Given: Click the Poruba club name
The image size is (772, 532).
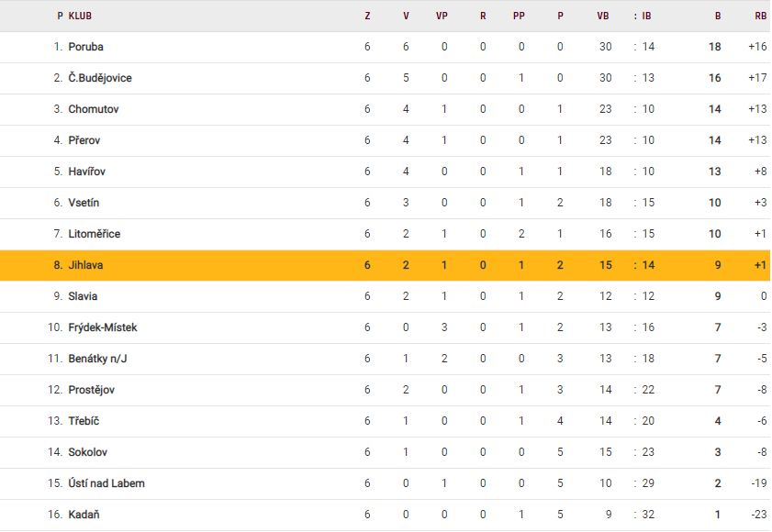Looking at the screenshot, I should pyautogui.click(x=85, y=47).
